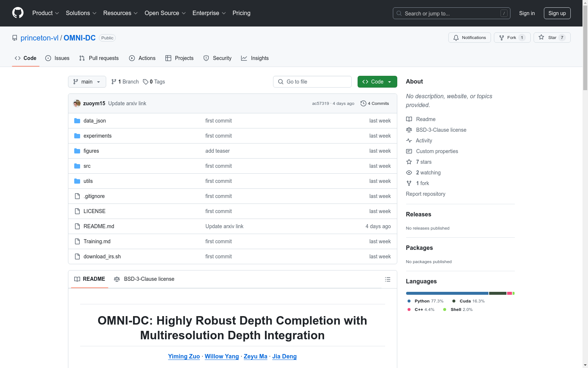
Task: Open Yiming Zuo author link
Action: 184,356
